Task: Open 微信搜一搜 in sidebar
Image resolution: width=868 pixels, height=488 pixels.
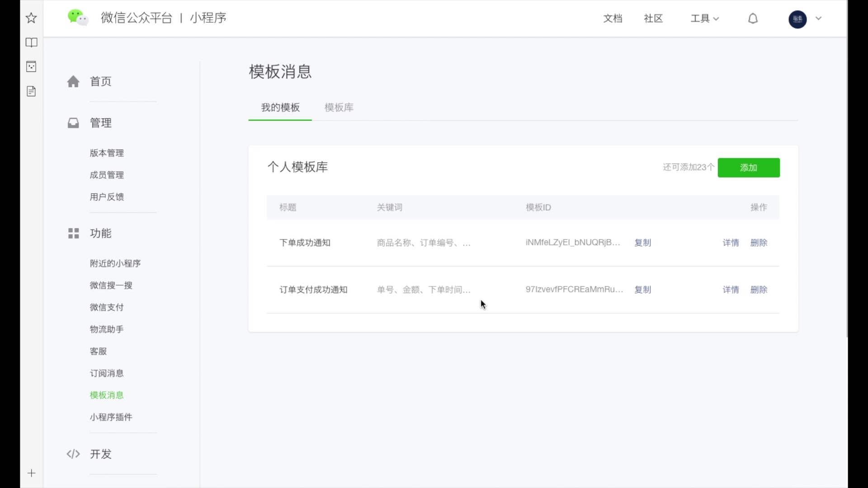Action: click(x=111, y=285)
